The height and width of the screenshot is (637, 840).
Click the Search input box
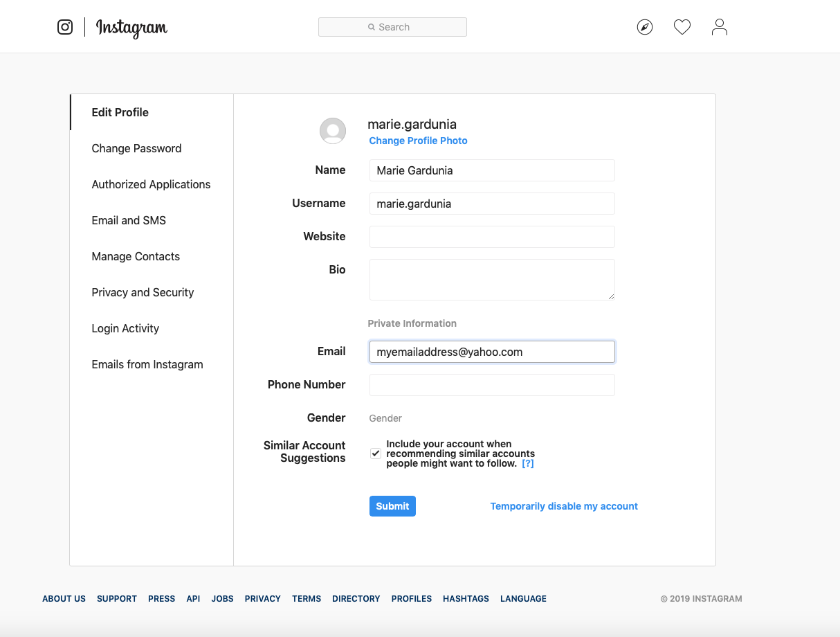click(392, 27)
